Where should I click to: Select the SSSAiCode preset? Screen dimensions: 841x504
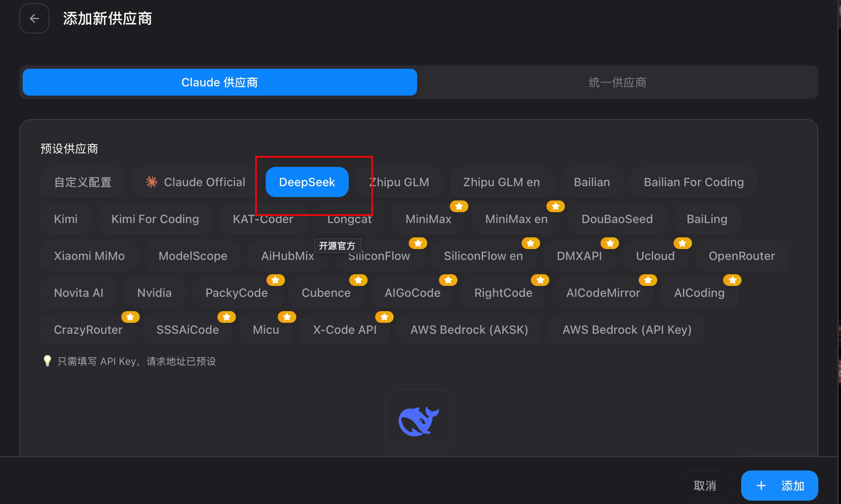point(187,330)
